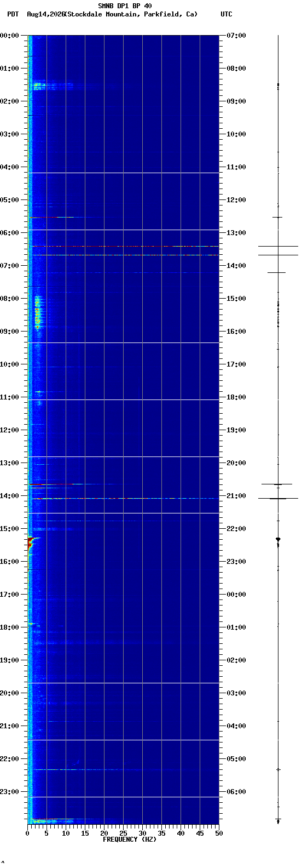Click the frequency axis tick '25'
The image size is (302, 868).
coord(123,833)
